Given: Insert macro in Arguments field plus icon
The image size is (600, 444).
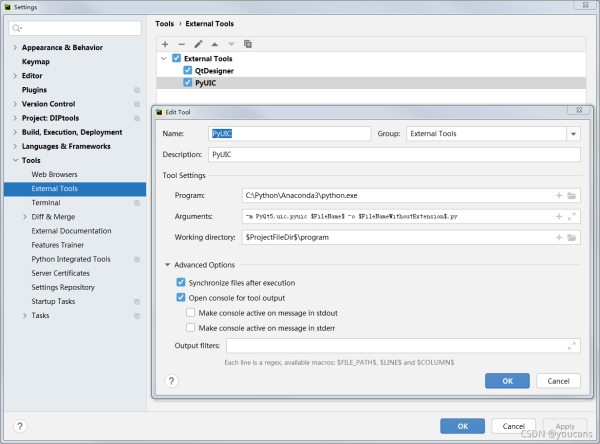Looking at the screenshot, I should [x=559, y=216].
